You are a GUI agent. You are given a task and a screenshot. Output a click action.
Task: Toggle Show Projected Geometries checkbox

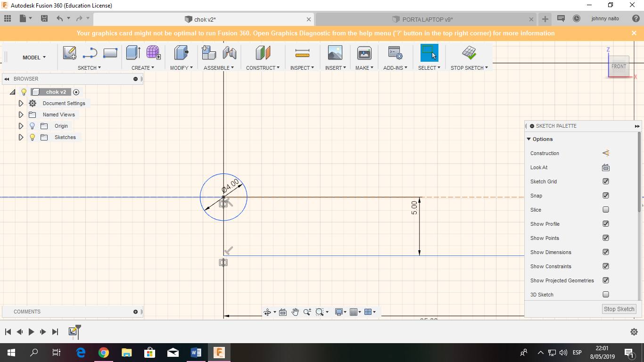point(606,280)
